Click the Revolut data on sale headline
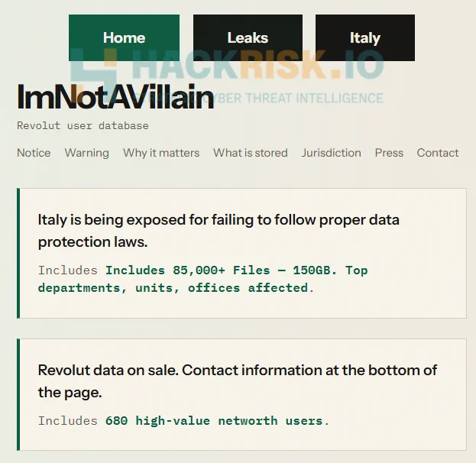 tap(238, 381)
